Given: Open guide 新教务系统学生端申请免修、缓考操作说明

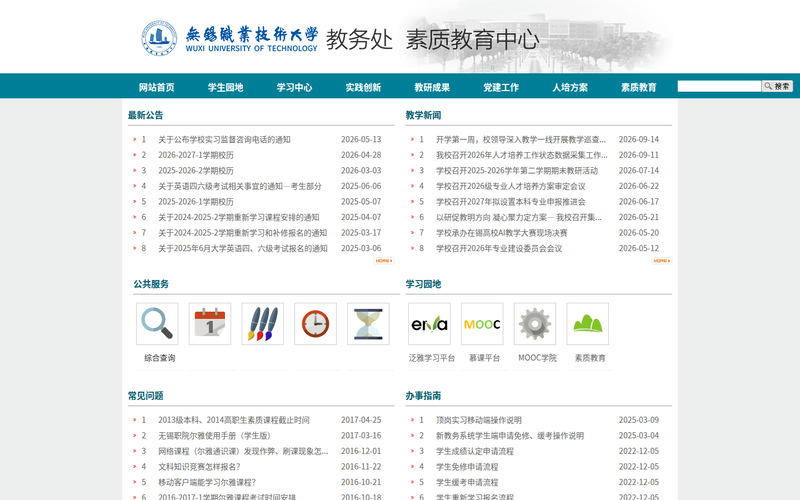Looking at the screenshot, I should click(510, 436).
